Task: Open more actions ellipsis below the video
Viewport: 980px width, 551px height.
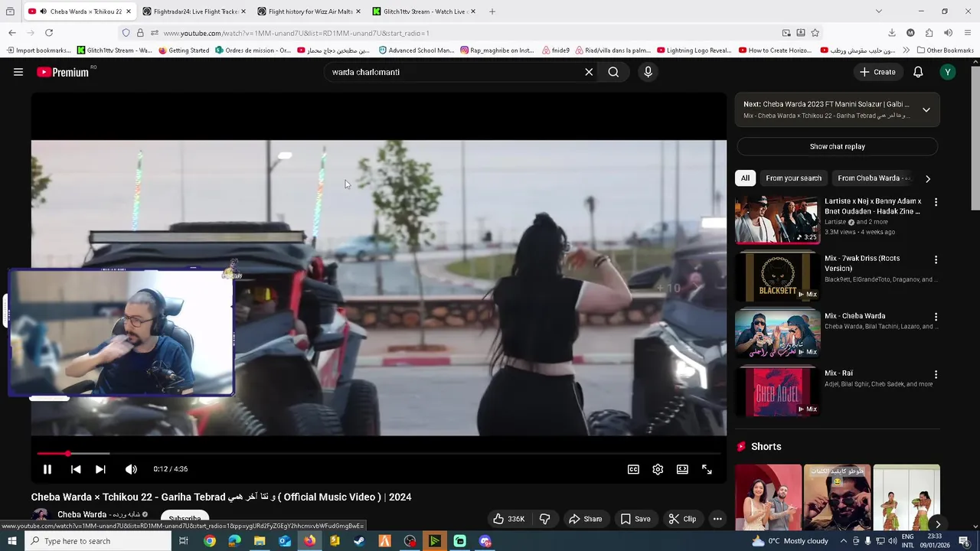Action: pyautogui.click(x=717, y=519)
